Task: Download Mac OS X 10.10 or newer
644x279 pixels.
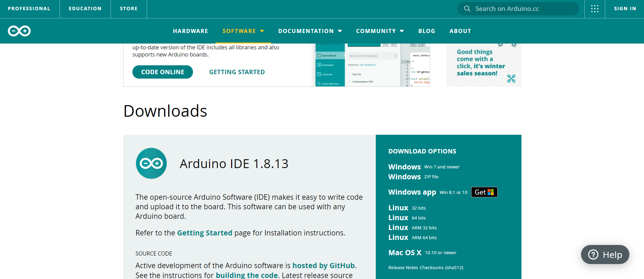Action: tap(422, 252)
